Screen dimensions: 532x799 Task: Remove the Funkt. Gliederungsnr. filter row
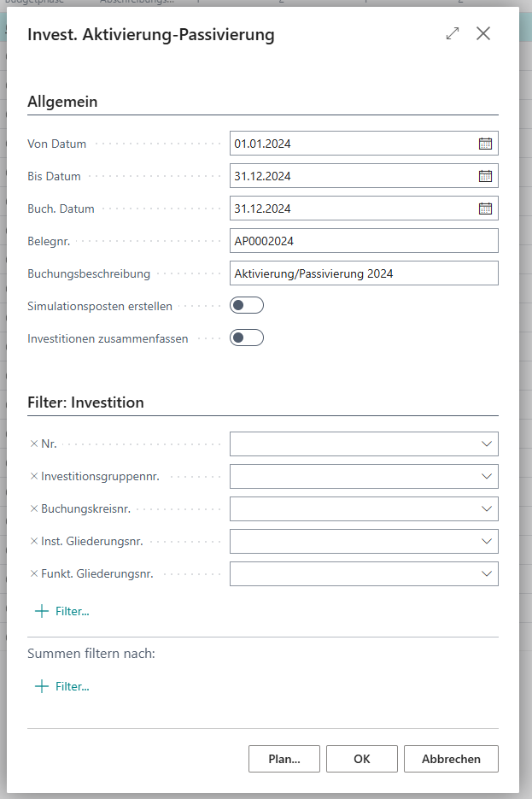(34, 573)
